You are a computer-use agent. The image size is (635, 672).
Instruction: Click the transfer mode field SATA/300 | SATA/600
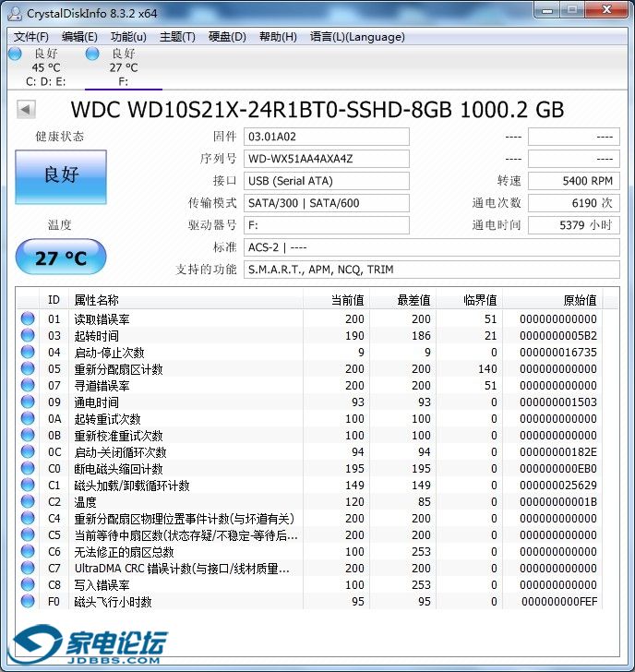[x=327, y=203]
